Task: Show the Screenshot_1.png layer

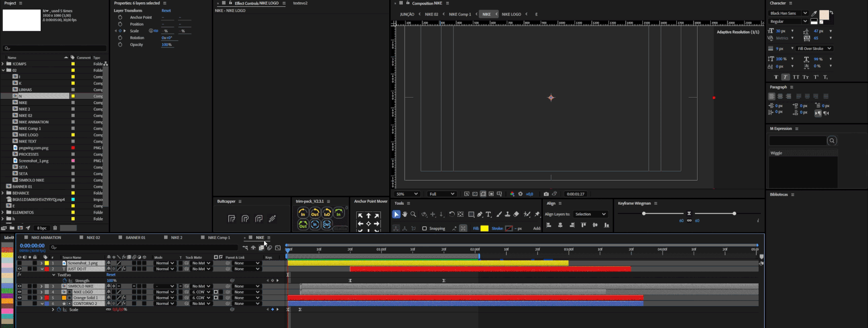Action: [19, 263]
